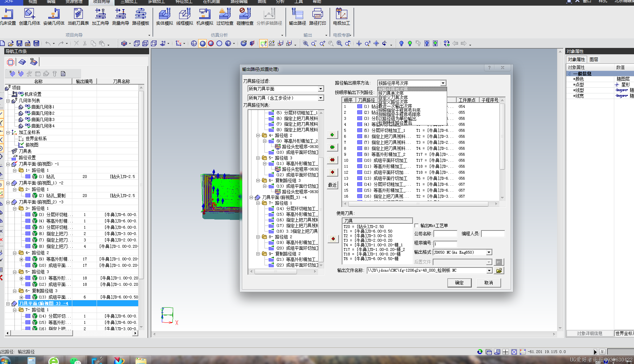Start the 机床模拟 machine simulation
Viewport: 634px width, 364px height.
[205, 17]
